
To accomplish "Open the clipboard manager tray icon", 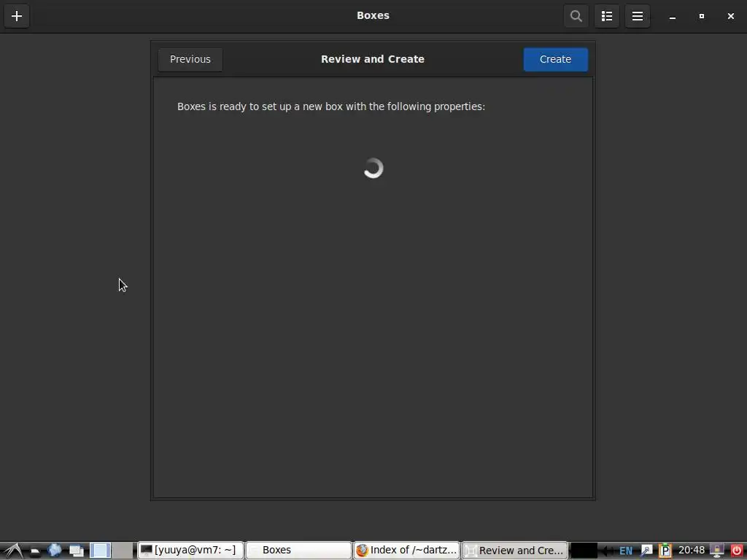I will (x=665, y=551).
